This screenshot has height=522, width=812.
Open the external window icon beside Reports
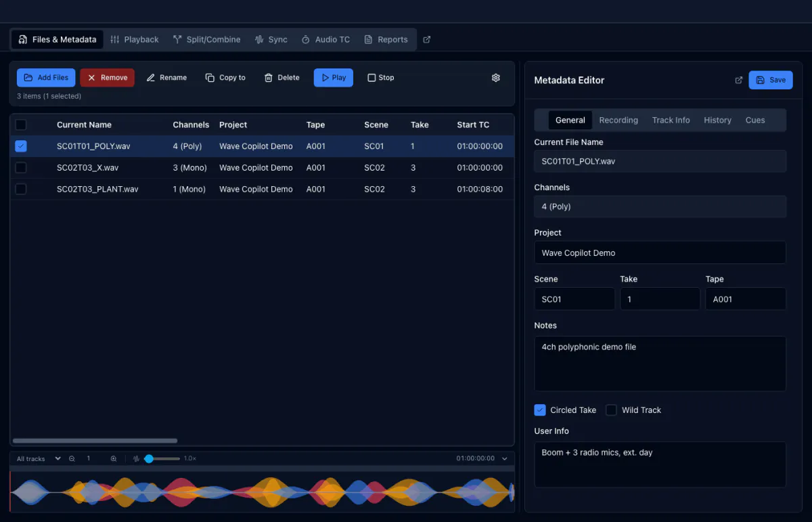coord(426,39)
